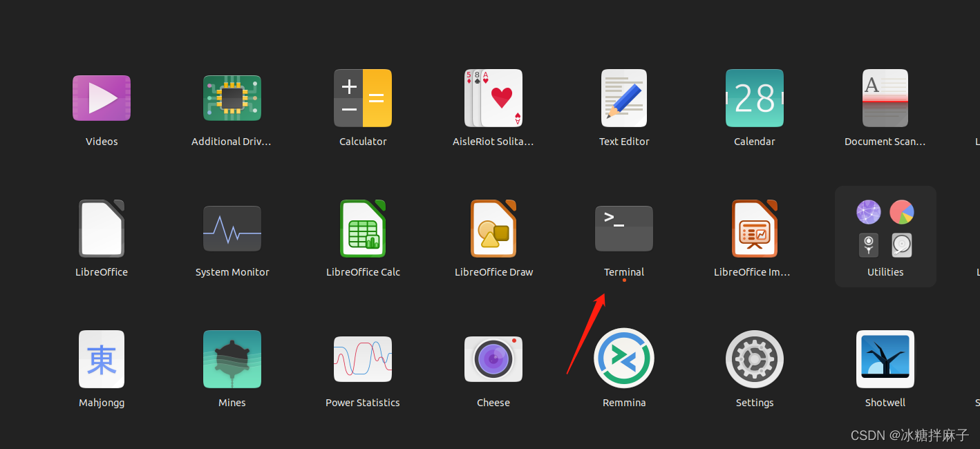Click the "LibreOffice Draw" label
The image size is (980, 449).
(x=493, y=272)
